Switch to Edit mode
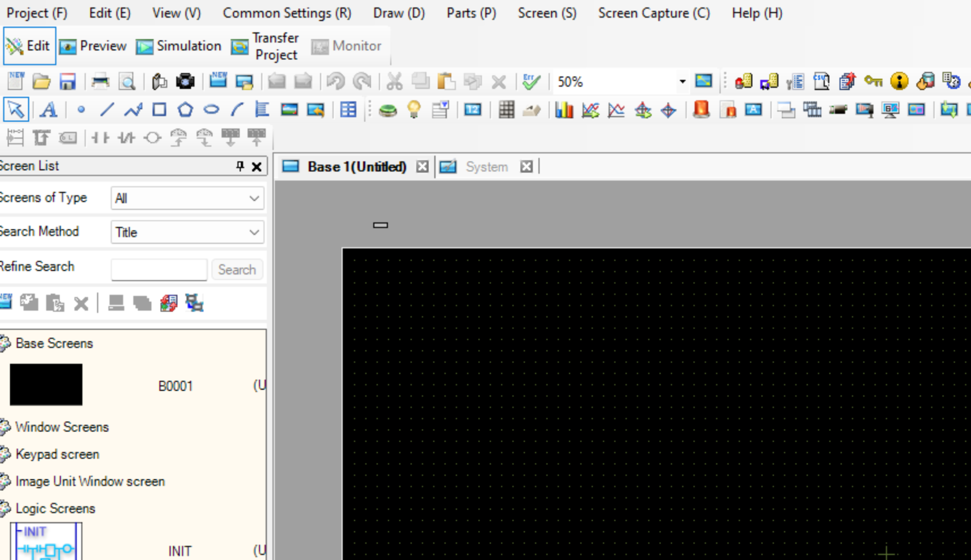 pyautogui.click(x=29, y=46)
